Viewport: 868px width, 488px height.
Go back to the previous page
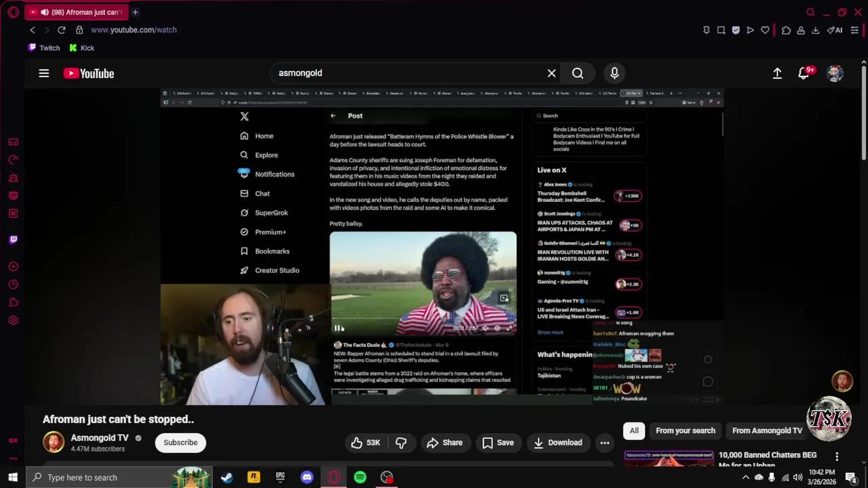click(32, 30)
